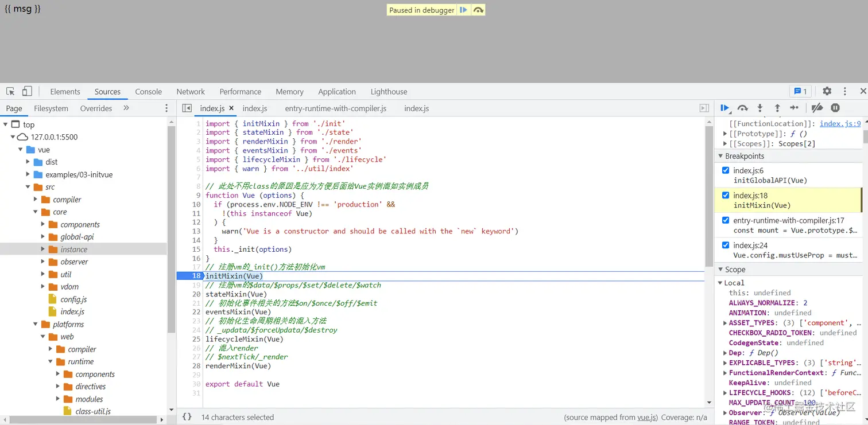Disable the index.js:24 breakpoint checkbox
The height and width of the screenshot is (425, 868).
coord(726,245)
